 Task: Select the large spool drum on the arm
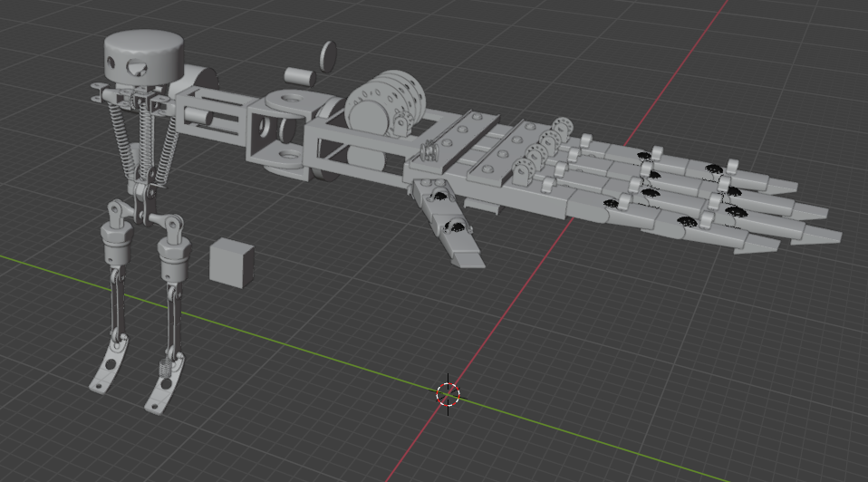[x=385, y=103]
